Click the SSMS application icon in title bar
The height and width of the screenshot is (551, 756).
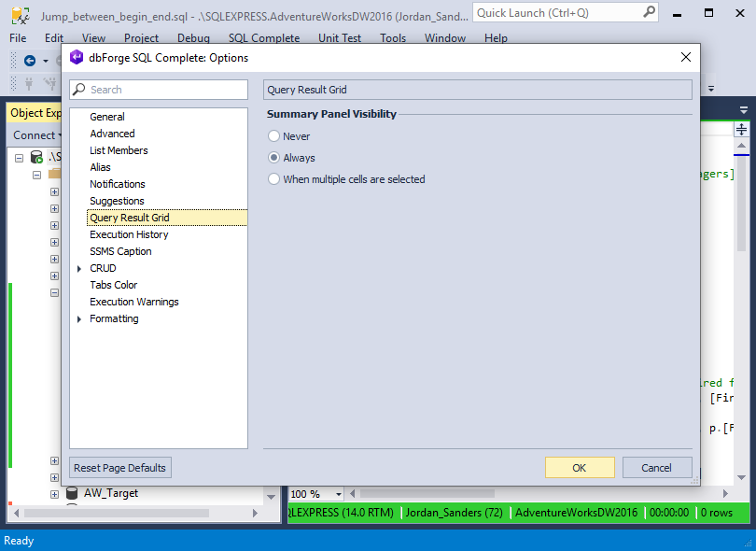tap(21, 16)
